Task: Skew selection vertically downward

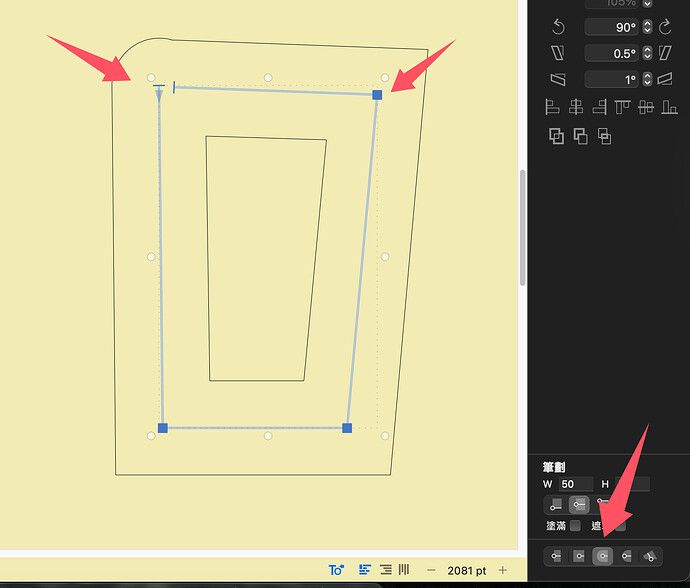Action: 558,79
